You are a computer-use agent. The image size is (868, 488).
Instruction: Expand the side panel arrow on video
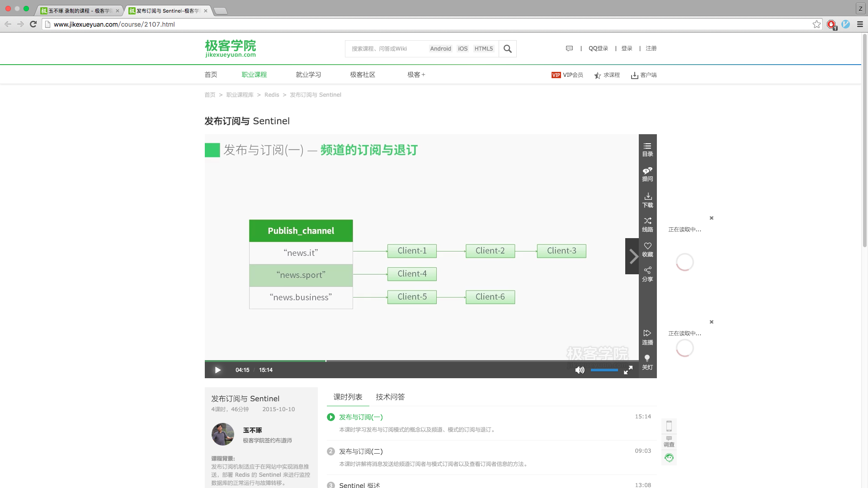point(632,256)
